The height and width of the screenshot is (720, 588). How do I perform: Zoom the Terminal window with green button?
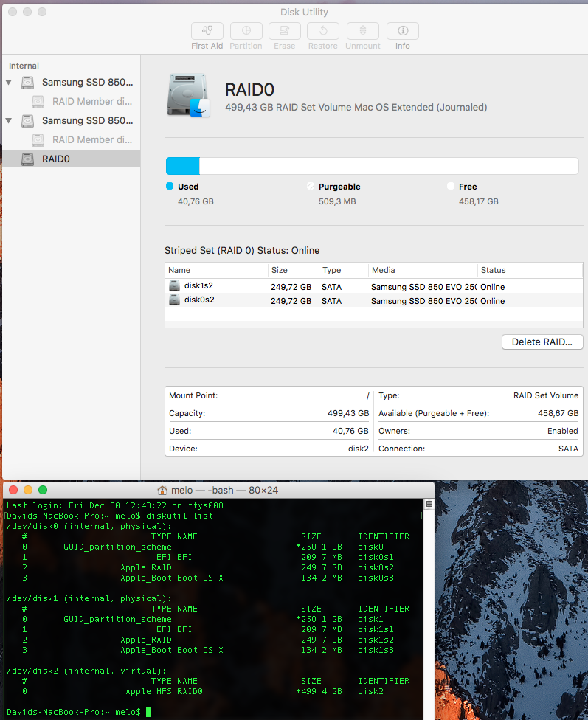click(x=43, y=490)
